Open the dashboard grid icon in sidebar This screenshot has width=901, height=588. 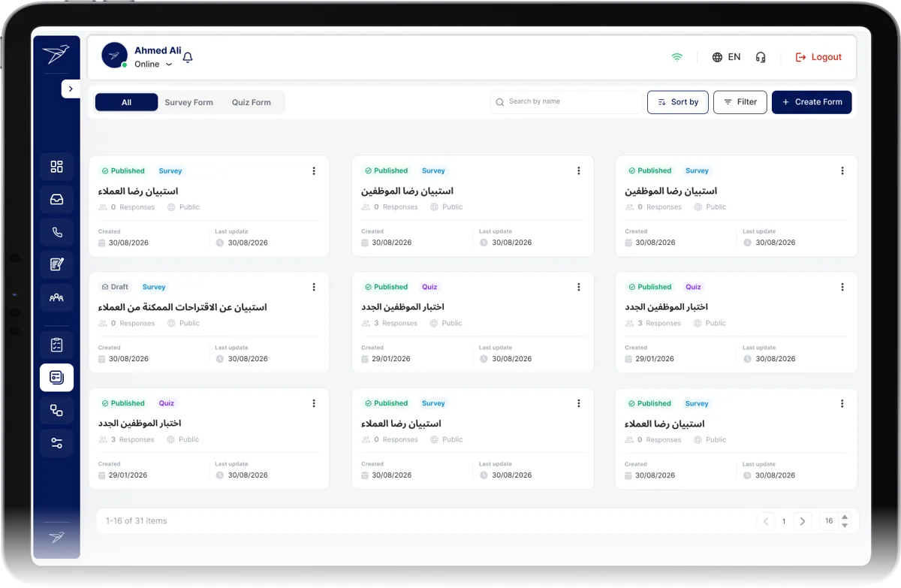coord(56,167)
